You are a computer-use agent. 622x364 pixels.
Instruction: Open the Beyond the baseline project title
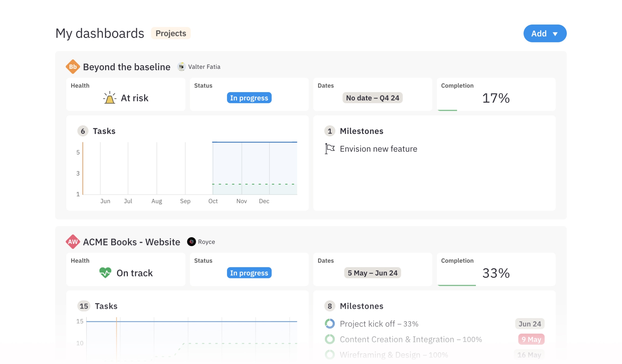[x=126, y=67]
